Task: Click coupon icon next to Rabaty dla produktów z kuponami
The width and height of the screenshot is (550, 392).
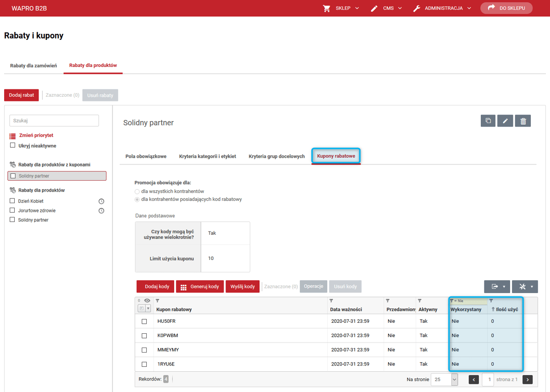Action: (13, 165)
